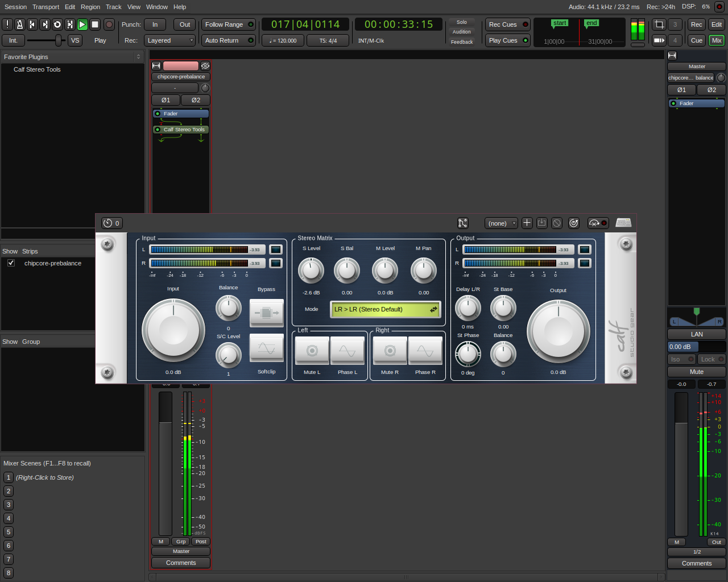Click width toggle icon on Master strip

click(672, 56)
